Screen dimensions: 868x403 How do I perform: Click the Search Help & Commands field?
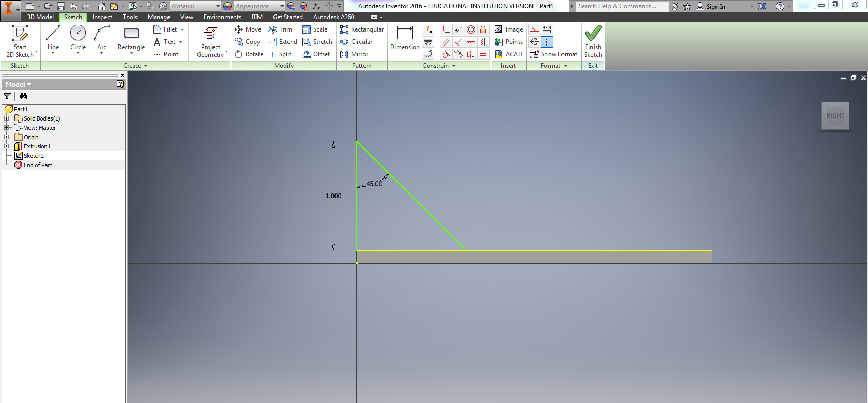point(622,6)
